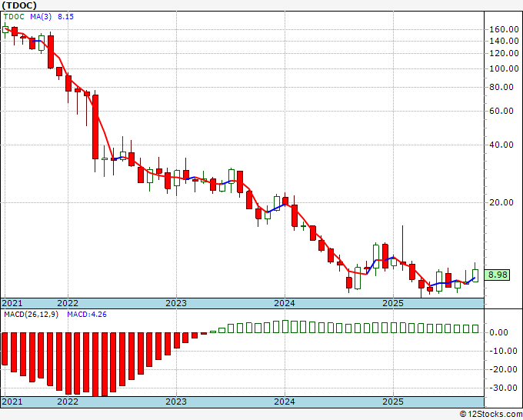Viewport: 523px width, 420px height.
Task: Click the first green candlestick at 160.00
Action: pyautogui.click(x=5, y=29)
